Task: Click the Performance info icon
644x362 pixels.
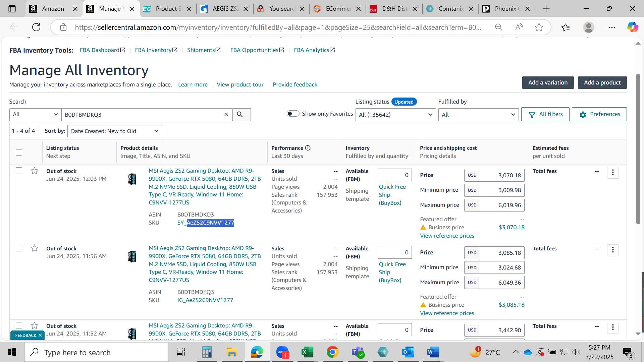Action: pyautogui.click(x=308, y=148)
